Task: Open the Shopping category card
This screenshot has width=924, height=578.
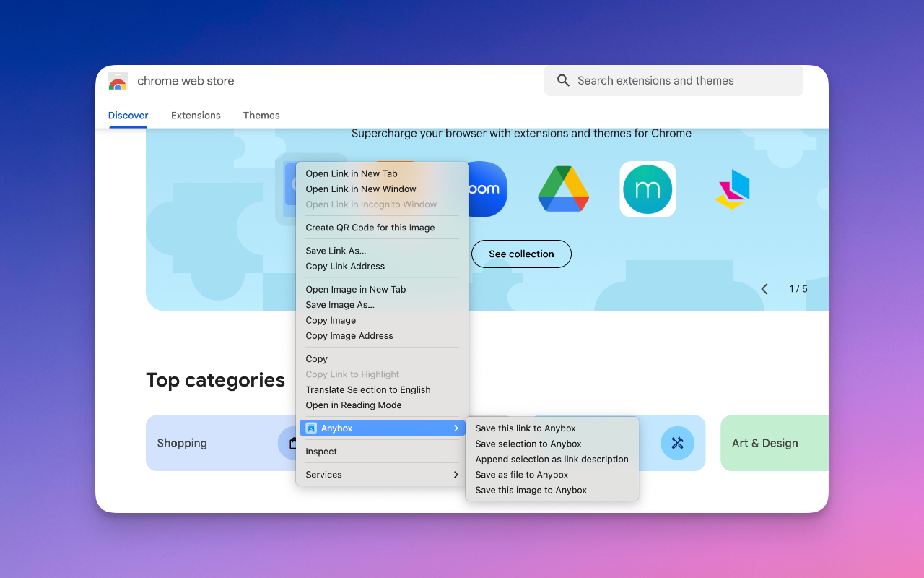Action: 221,443
